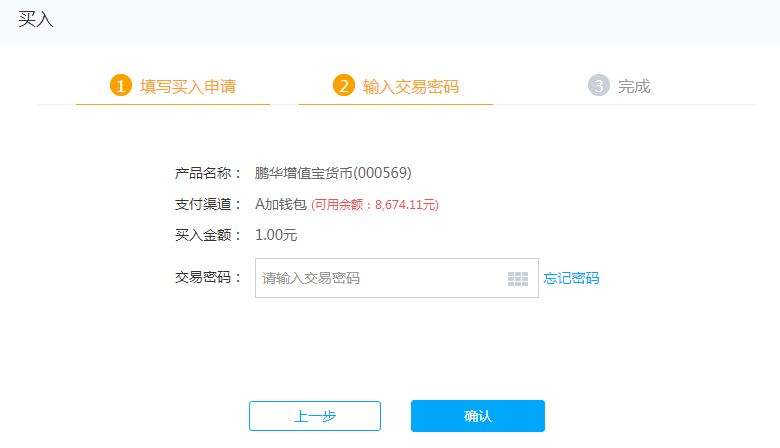Click the A加钱包 payment channel text
The height and width of the screenshot is (448, 780).
pyautogui.click(x=281, y=204)
